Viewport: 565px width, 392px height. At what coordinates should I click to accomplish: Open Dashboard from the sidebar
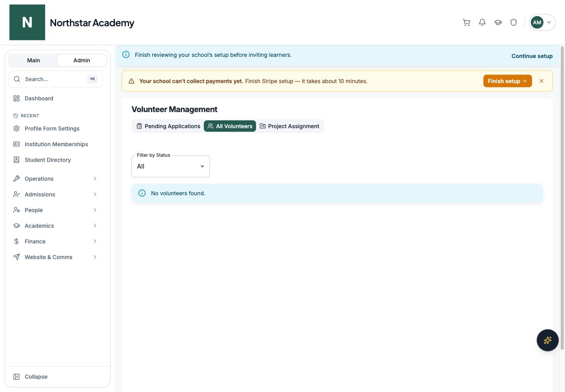[55, 98]
